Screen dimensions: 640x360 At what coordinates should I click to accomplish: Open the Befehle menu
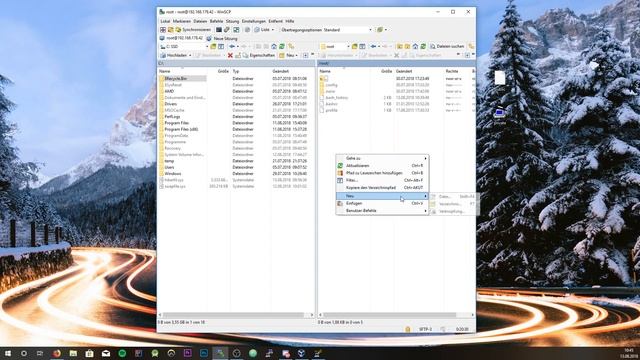pos(216,21)
